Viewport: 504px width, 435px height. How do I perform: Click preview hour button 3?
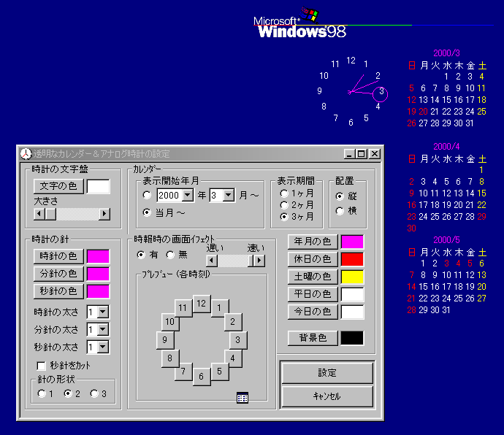(238, 340)
